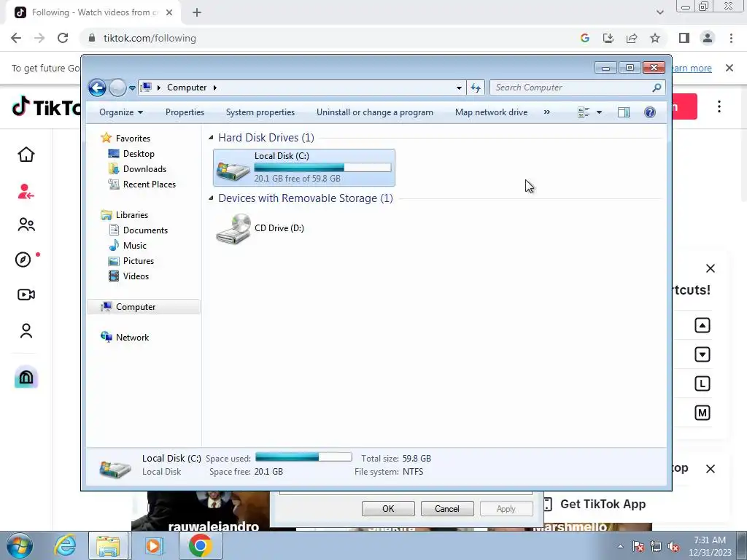Open TikTok Explore compass icon

click(23, 260)
